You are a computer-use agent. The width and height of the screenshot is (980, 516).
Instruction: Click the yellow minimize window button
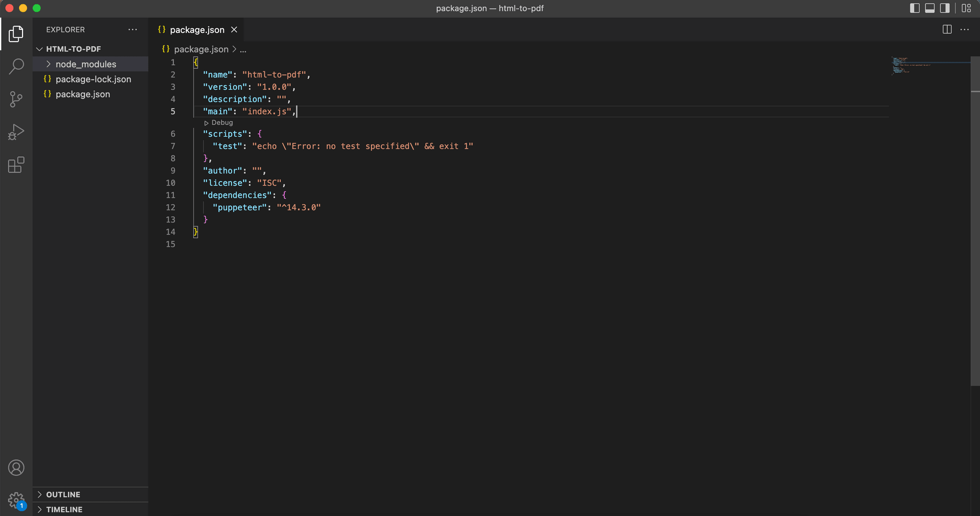23,8
